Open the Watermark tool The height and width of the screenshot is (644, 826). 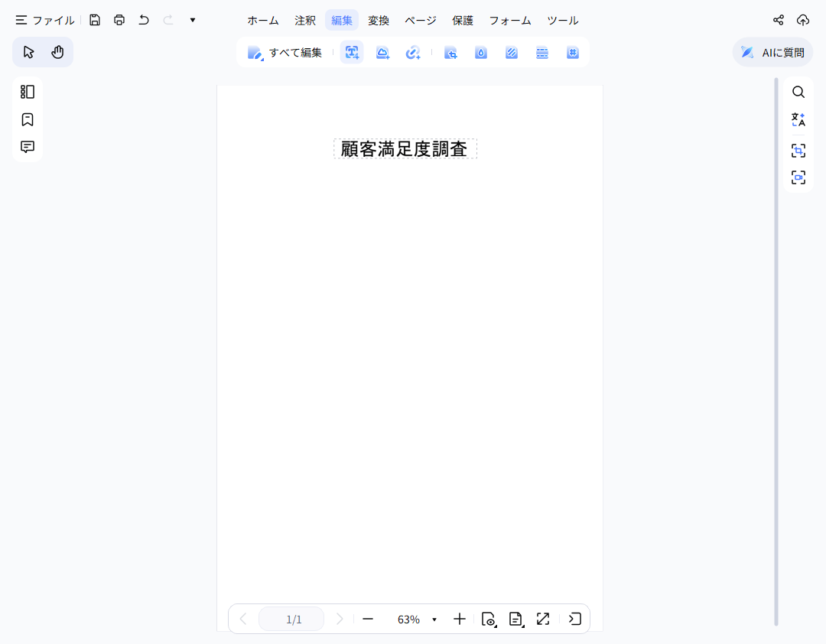coord(481,52)
